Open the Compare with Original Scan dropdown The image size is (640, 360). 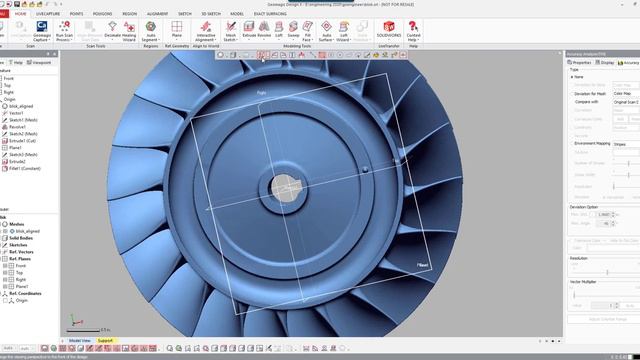[626, 102]
